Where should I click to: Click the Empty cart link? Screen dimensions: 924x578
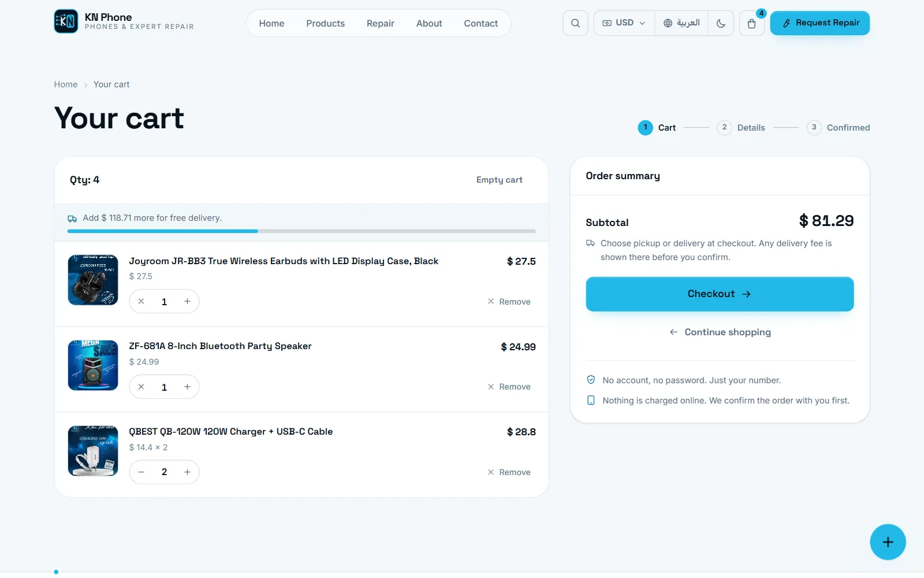coord(500,180)
